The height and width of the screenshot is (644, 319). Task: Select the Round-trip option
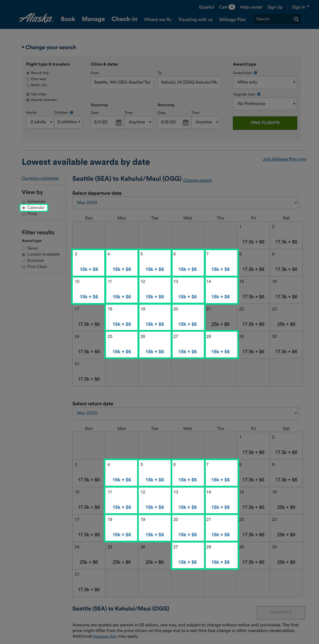point(28,73)
